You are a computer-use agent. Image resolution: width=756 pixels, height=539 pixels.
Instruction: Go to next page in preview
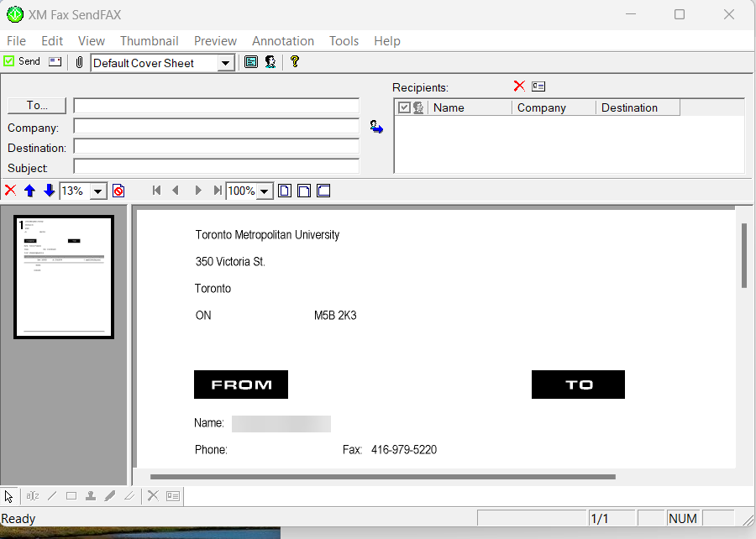pyautogui.click(x=198, y=191)
